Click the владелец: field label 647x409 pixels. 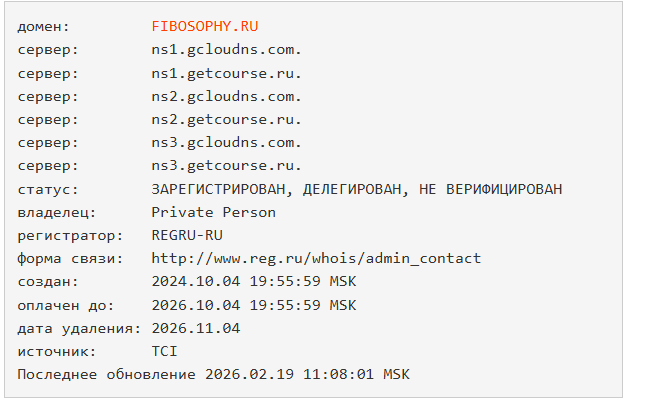pyautogui.click(x=56, y=212)
